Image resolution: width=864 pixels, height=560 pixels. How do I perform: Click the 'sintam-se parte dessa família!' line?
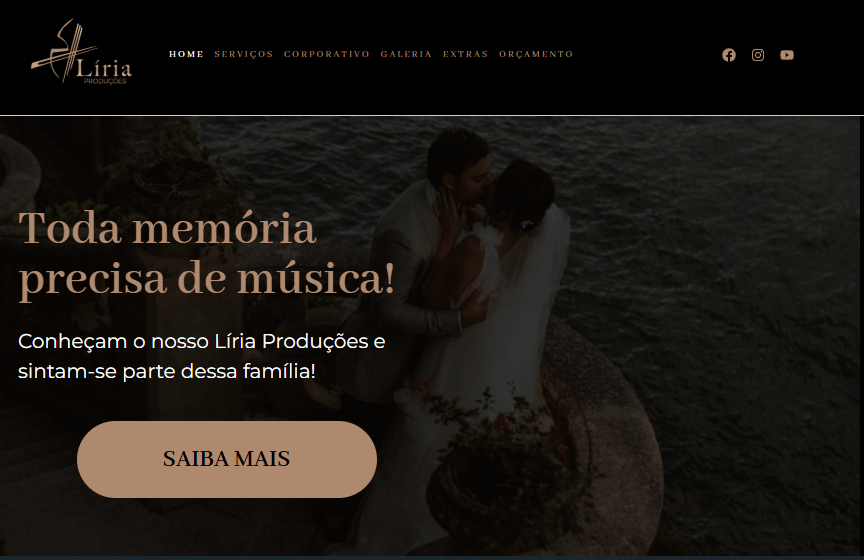(x=167, y=371)
